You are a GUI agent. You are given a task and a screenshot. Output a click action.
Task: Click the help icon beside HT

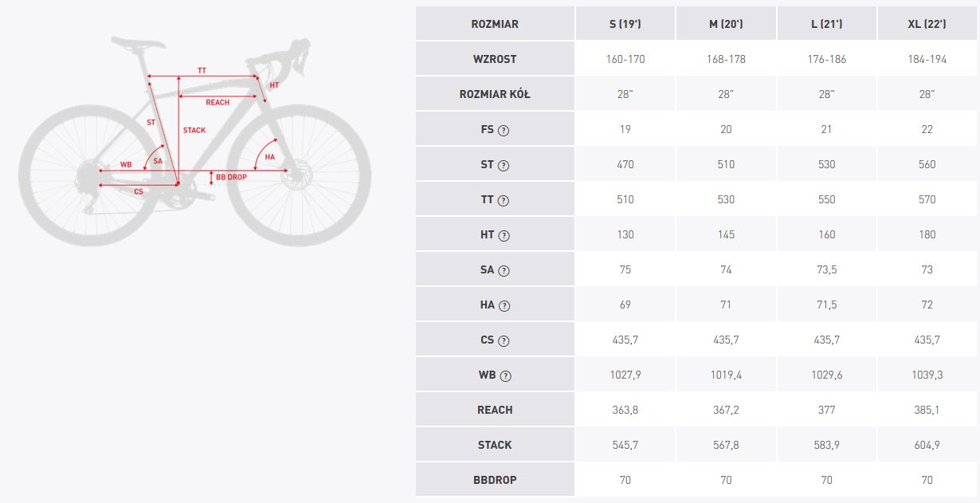(504, 236)
